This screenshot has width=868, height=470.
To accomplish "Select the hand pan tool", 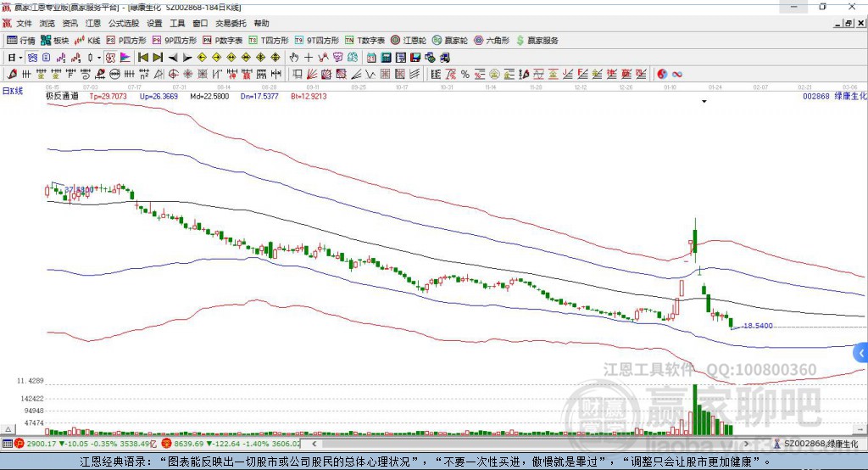I will click(x=293, y=57).
